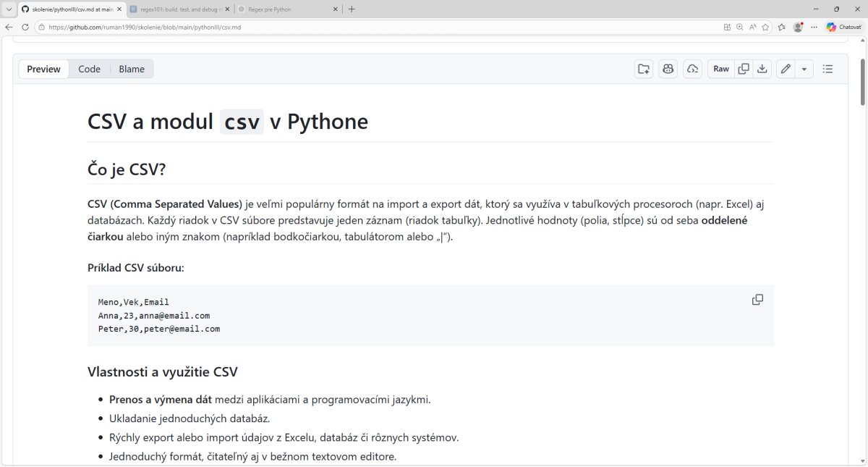This screenshot has height=467, width=868.
Task: Copy the CSV example code block
Action: click(x=757, y=300)
